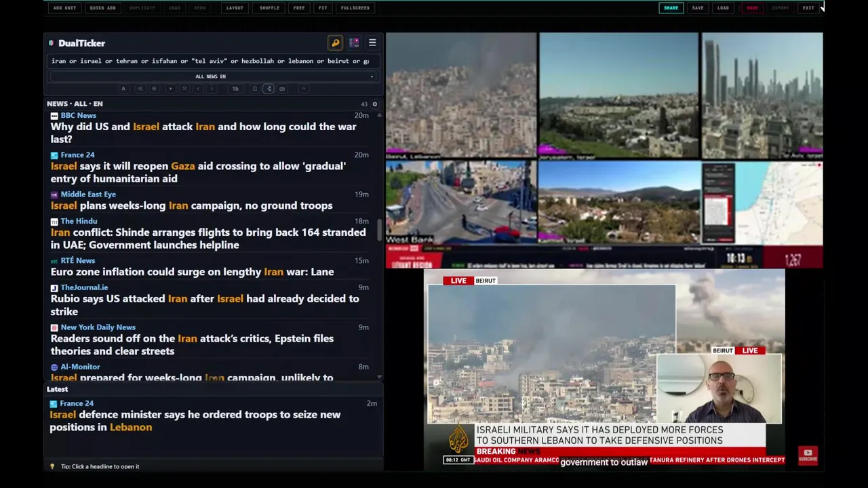Select the 1h time range button
Screen dimensions: 868x488
click(235, 89)
